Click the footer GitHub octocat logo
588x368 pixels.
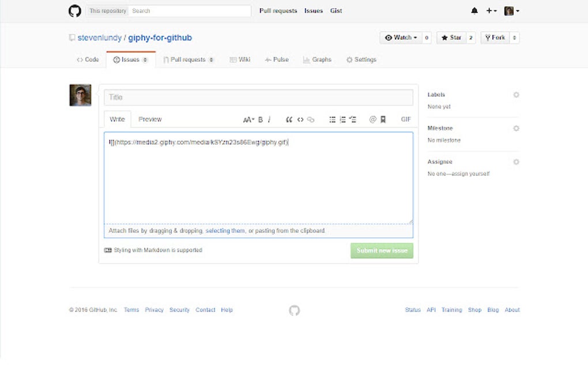(x=295, y=310)
